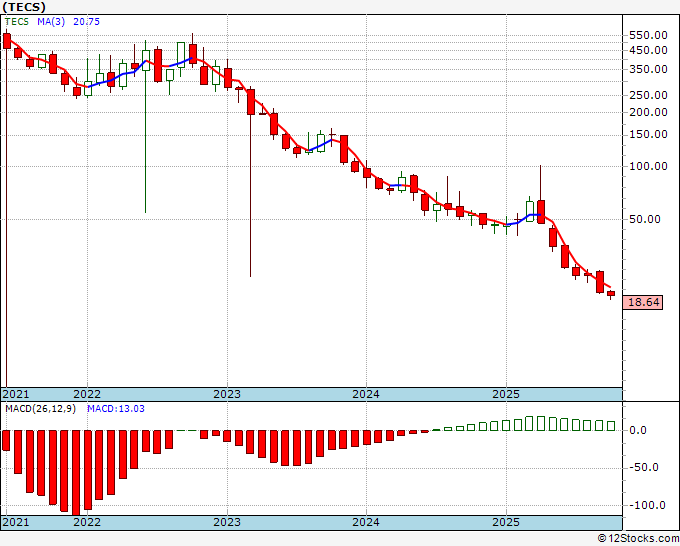Click the MACD(26,12,9) indicator label
This screenshot has height=546, width=680.
tap(40, 409)
